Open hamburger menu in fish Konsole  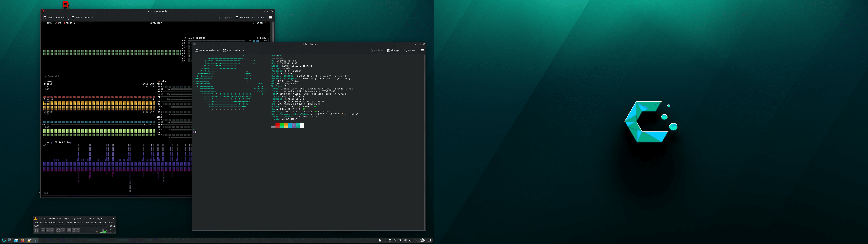[422, 50]
